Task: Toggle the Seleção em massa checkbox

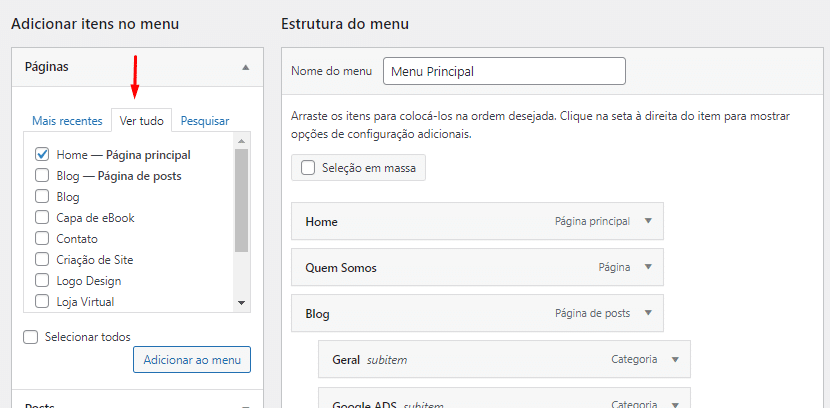Action: click(x=308, y=168)
